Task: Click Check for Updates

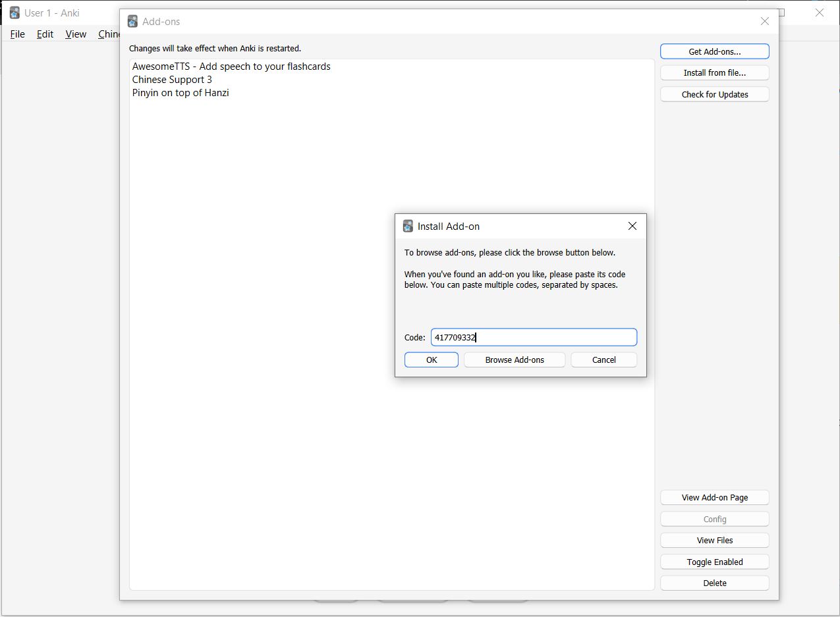Action: [715, 94]
